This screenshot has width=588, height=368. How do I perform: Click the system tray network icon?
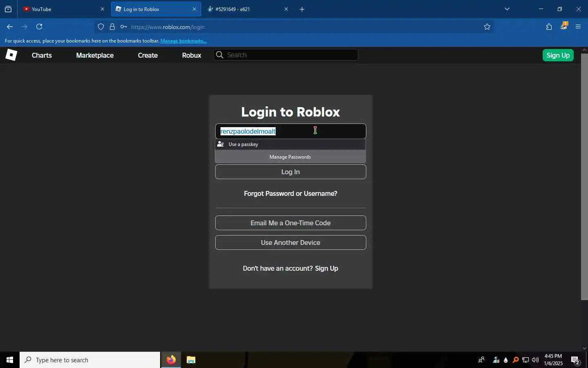click(x=526, y=360)
